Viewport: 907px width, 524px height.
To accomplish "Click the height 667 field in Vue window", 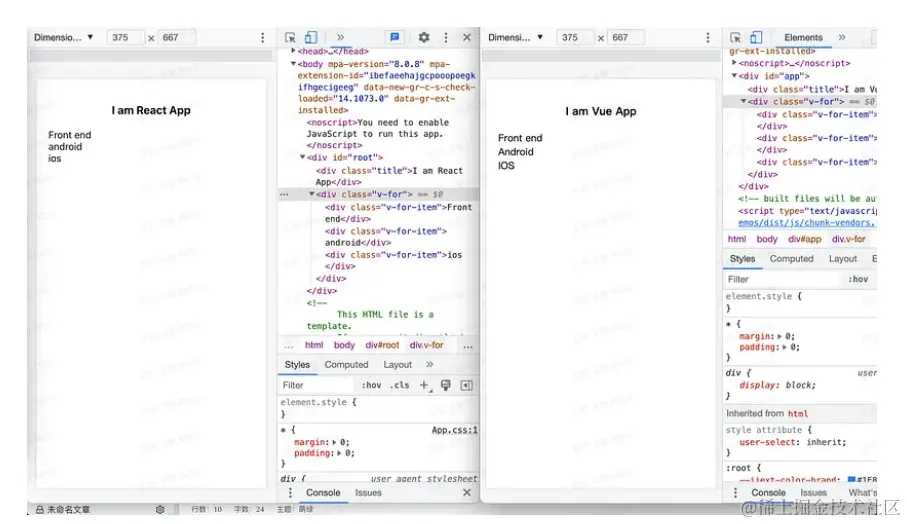I will (x=627, y=38).
